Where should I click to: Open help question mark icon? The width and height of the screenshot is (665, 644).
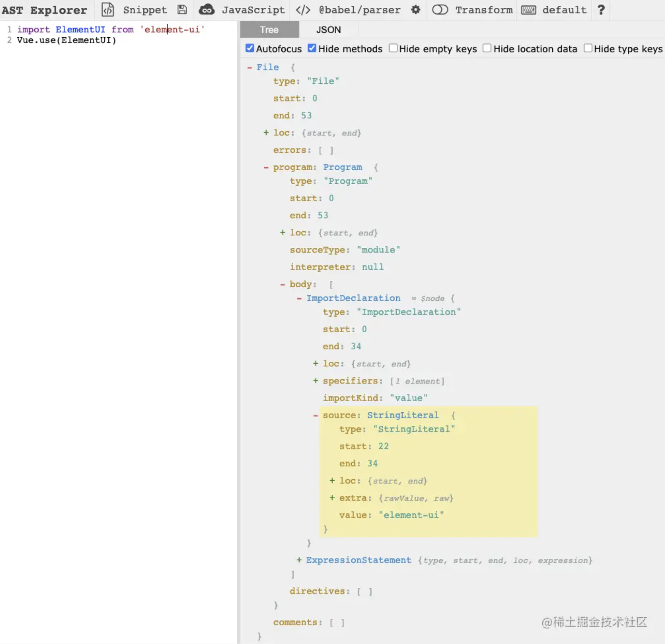[x=601, y=10]
